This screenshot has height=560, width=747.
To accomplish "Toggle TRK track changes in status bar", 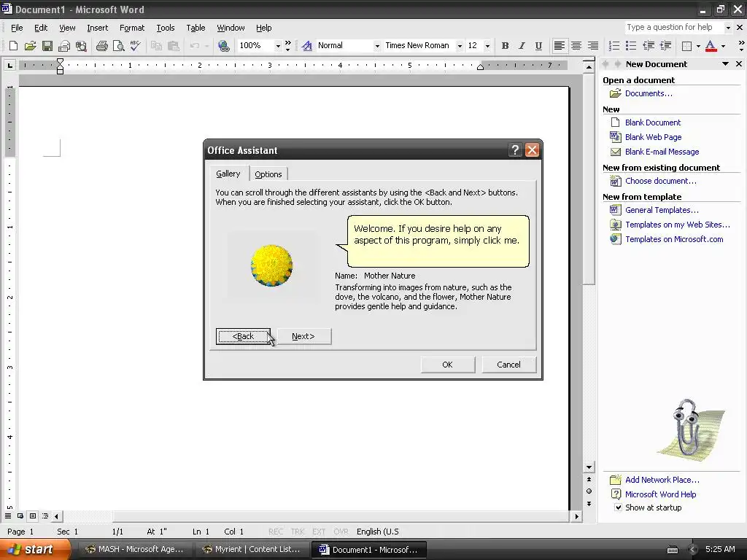I will pyautogui.click(x=298, y=532).
